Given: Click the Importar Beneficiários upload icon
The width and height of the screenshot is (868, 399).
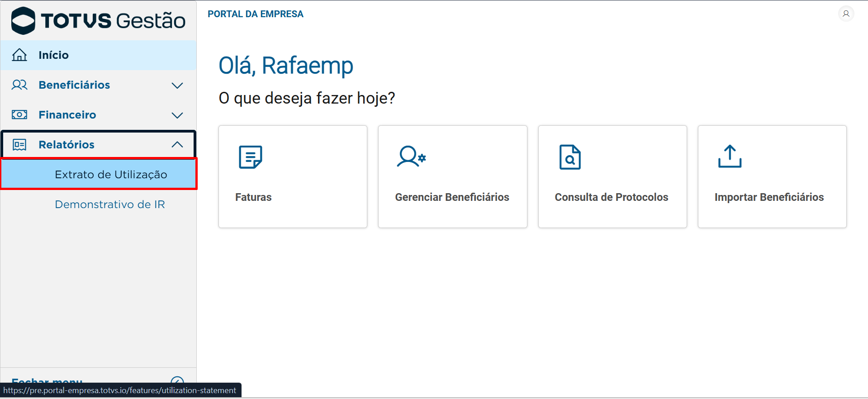Looking at the screenshot, I should click(730, 157).
